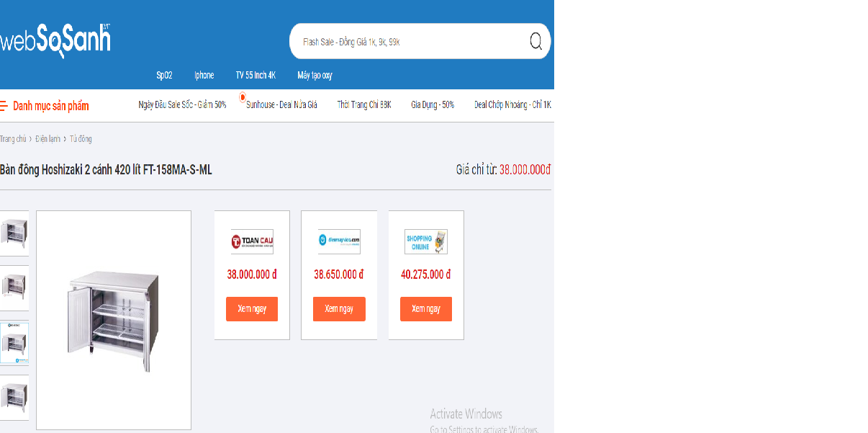
Task: Click the search magnifier icon
Action: coord(535,41)
